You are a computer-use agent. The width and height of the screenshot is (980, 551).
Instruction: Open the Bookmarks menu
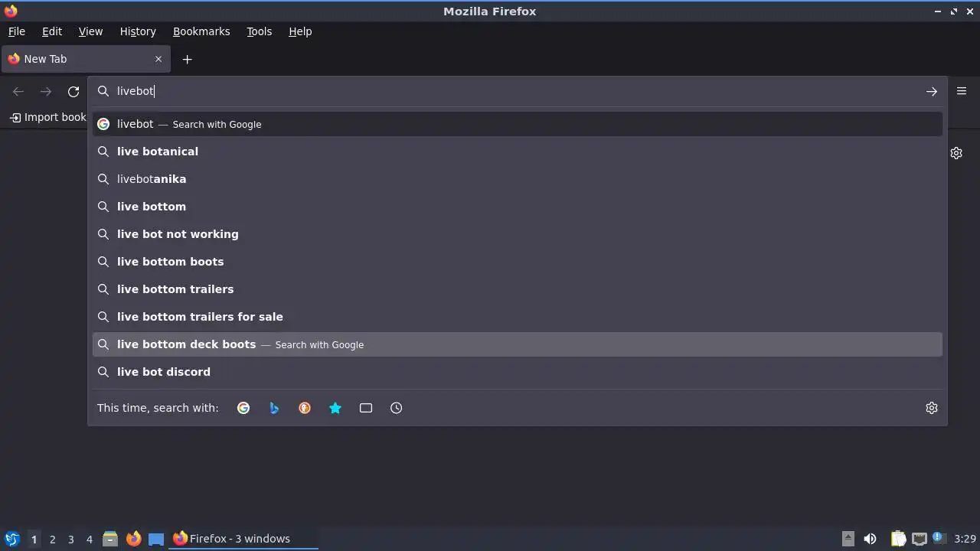coord(201,31)
